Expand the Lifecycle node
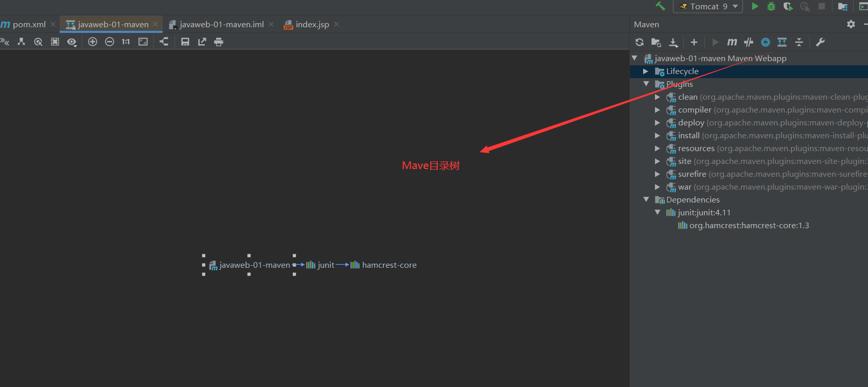Screen dimensions: 868x387 pyautogui.click(x=646, y=71)
